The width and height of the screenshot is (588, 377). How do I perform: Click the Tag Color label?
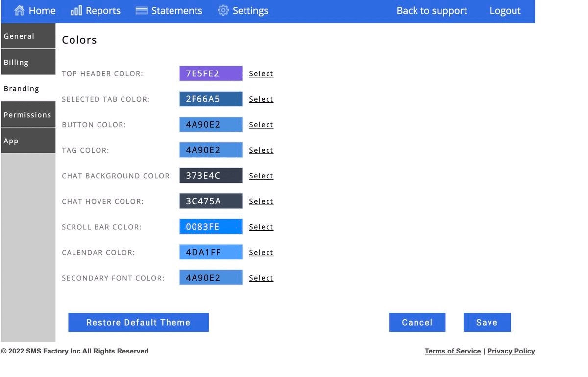click(86, 150)
